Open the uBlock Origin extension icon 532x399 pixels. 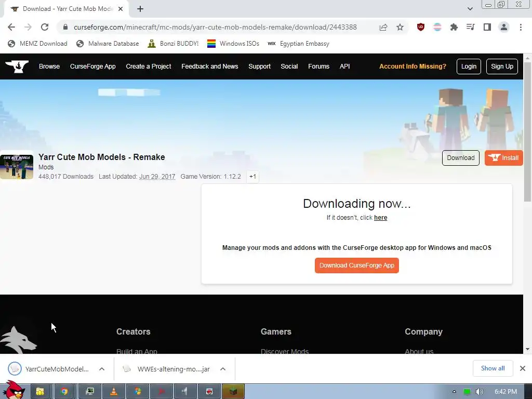click(421, 27)
